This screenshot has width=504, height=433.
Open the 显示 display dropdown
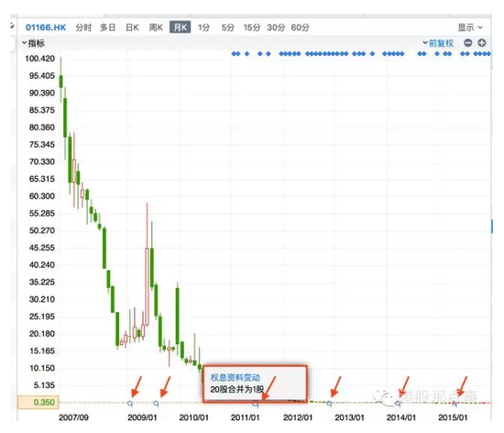(x=470, y=28)
